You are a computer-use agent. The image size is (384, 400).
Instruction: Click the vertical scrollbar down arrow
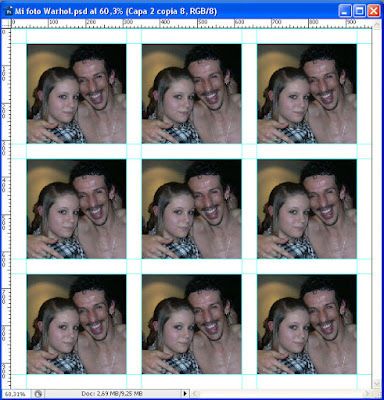[377, 384]
